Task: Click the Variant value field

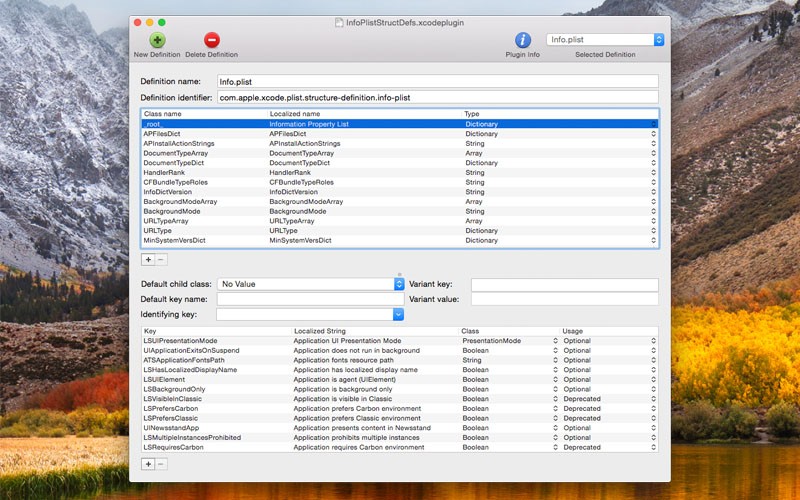Action: pyautogui.click(x=565, y=299)
